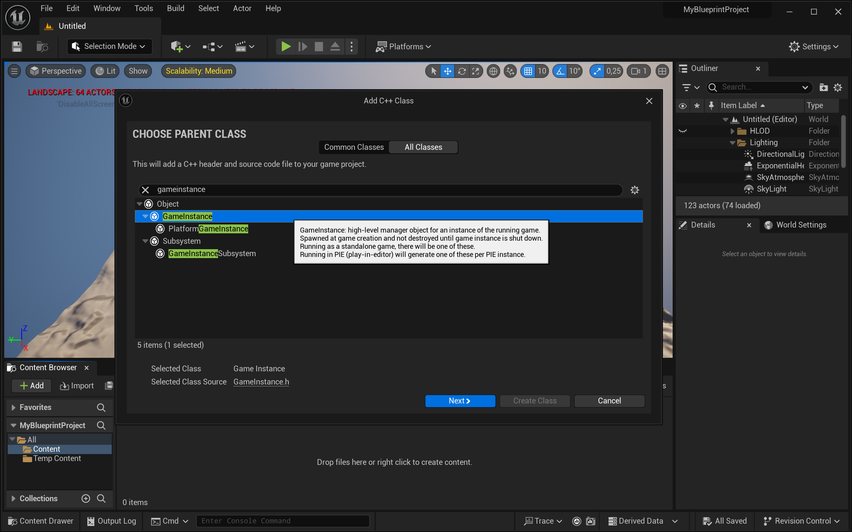The width and height of the screenshot is (852, 532).
Task: Click Add button in Content Browser
Action: (x=32, y=386)
